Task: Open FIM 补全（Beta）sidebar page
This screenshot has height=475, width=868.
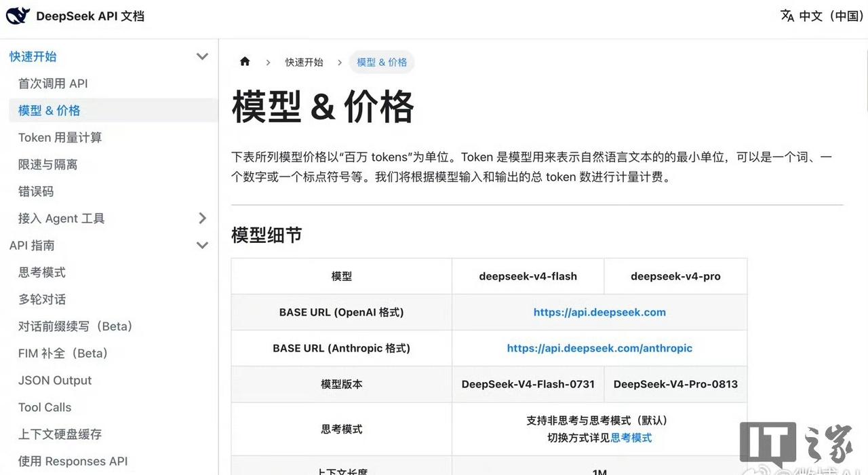Action: (63, 354)
